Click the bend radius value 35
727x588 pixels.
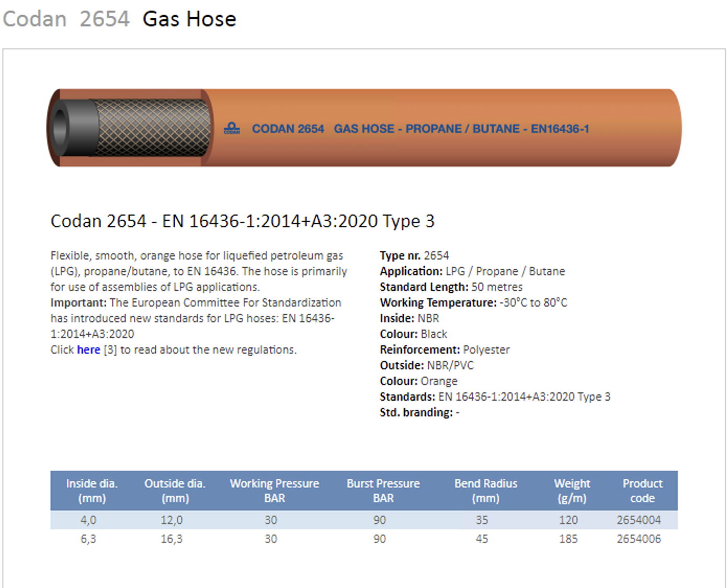pos(482,520)
